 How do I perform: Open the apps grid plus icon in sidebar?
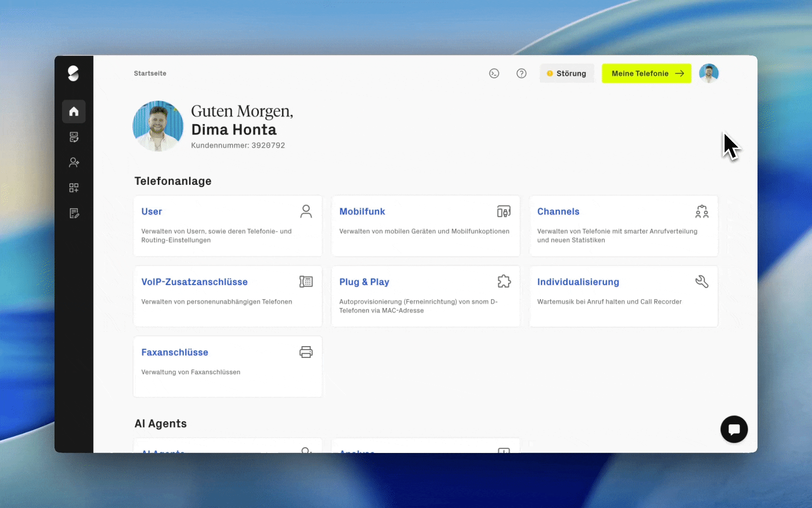point(74,188)
